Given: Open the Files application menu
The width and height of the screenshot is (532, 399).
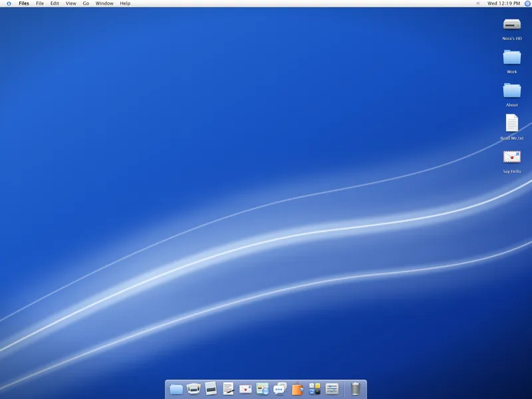Looking at the screenshot, I should click(x=24, y=3).
